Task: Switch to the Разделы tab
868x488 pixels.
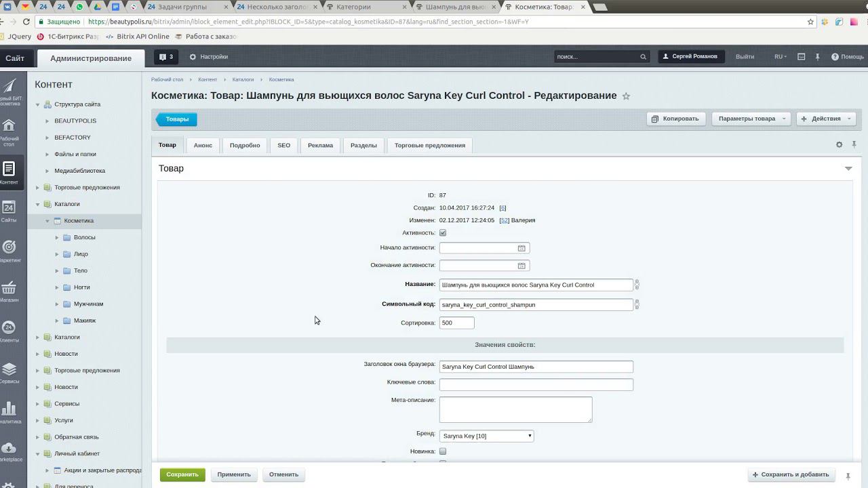Action: tap(363, 145)
